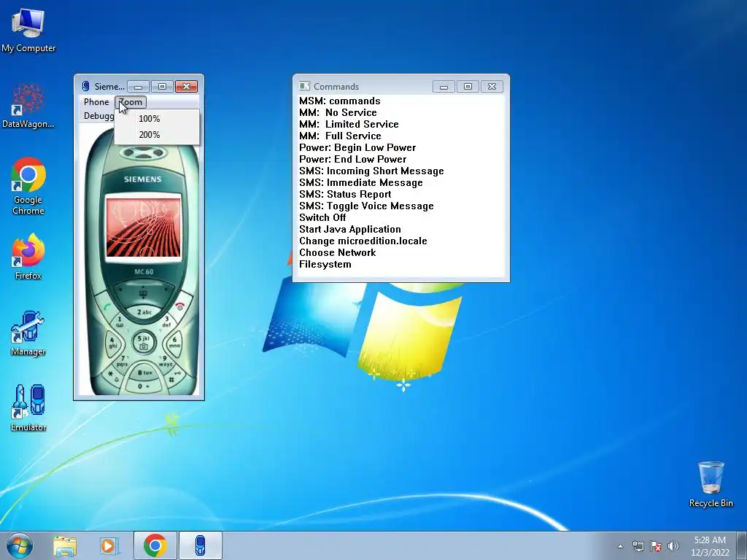The height and width of the screenshot is (560, 747).
Task: Click the Siemens emulator title bar icon
Action: point(86,86)
